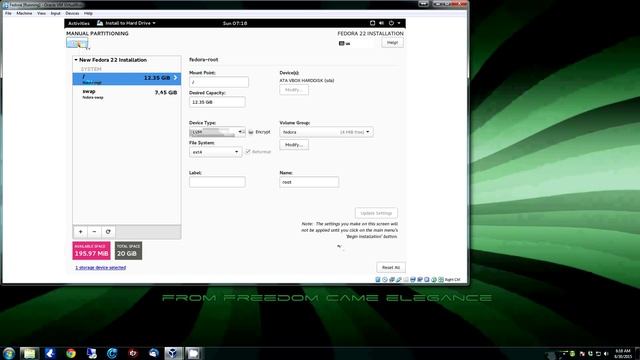Click the Update Settings button

click(376, 213)
